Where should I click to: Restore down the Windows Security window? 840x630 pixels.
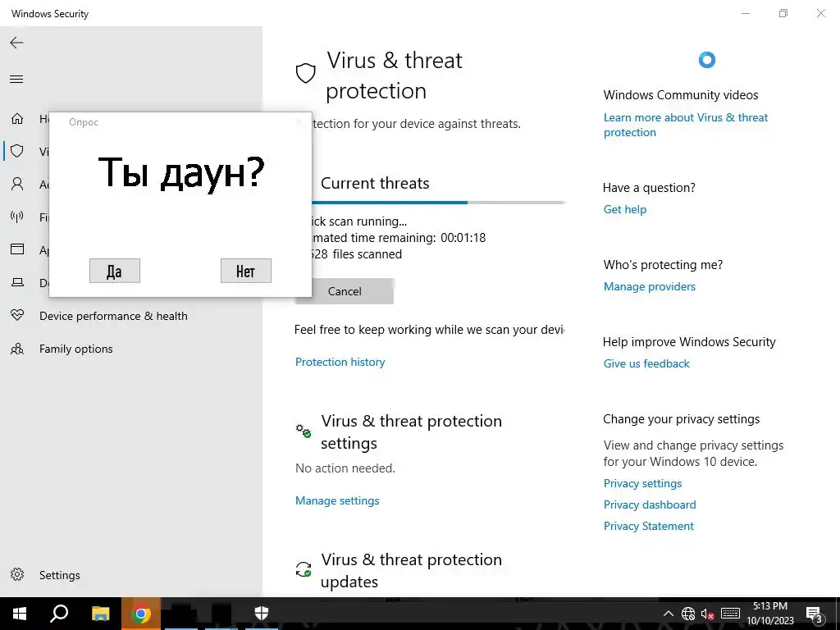[783, 13]
